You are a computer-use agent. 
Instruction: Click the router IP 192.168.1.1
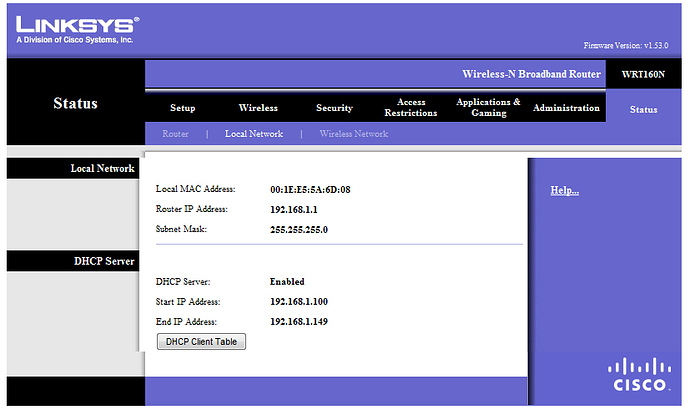(294, 209)
